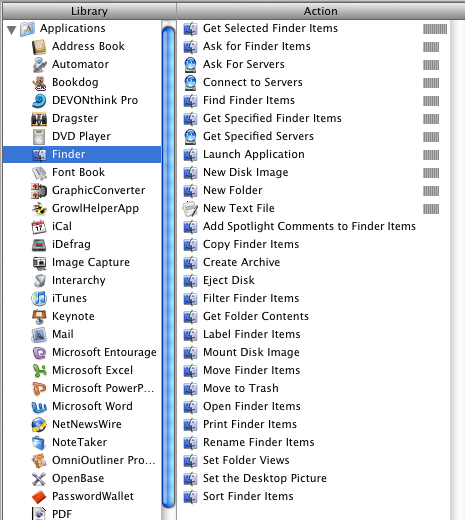
Task: Select the Mail stamp icon
Action: pyautogui.click(x=39, y=335)
